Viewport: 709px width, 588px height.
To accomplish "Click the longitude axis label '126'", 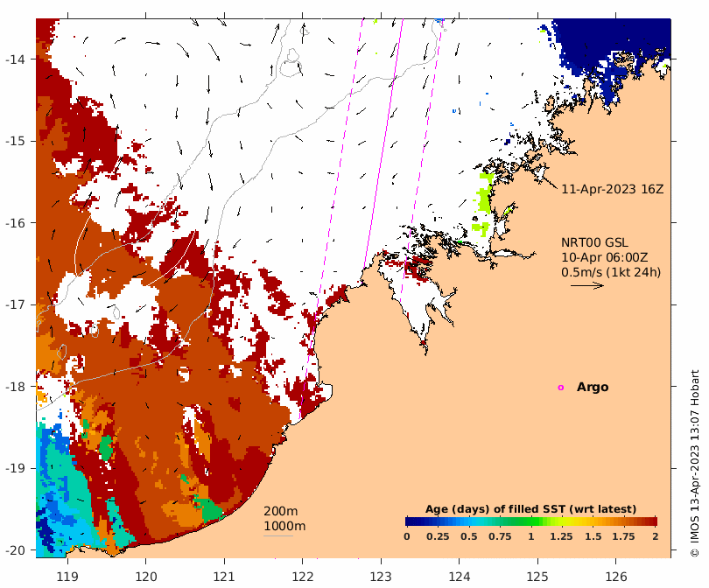I will 616,577.
